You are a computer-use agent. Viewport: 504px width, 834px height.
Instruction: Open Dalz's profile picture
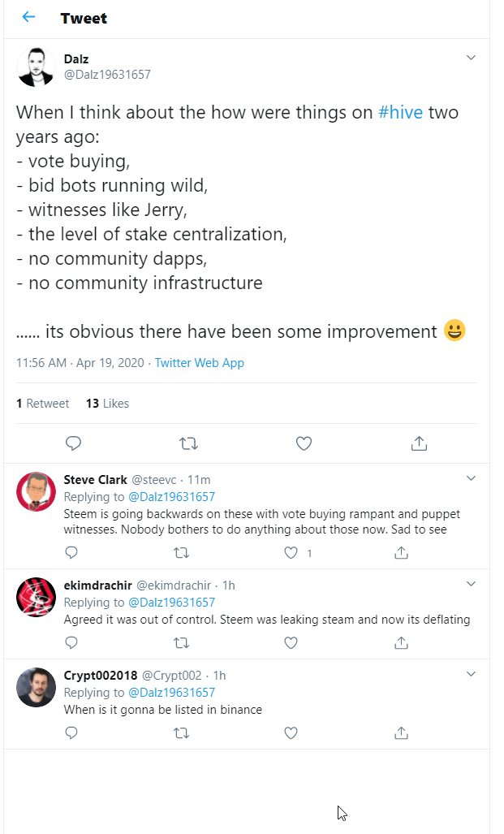pyautogui.click(x=36, y=67)
